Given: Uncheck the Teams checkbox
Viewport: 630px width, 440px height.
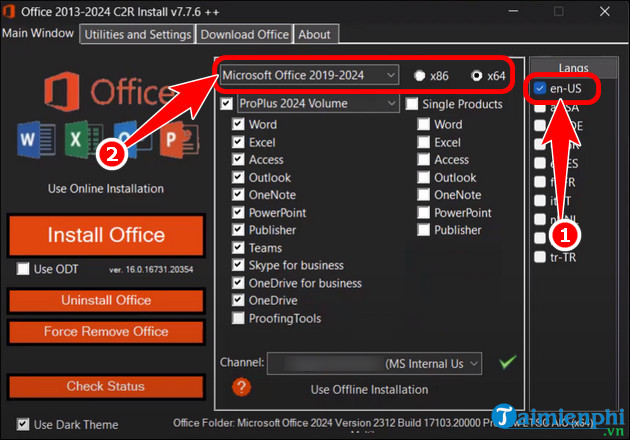Looking at the screenshot, I should (238, 248).
